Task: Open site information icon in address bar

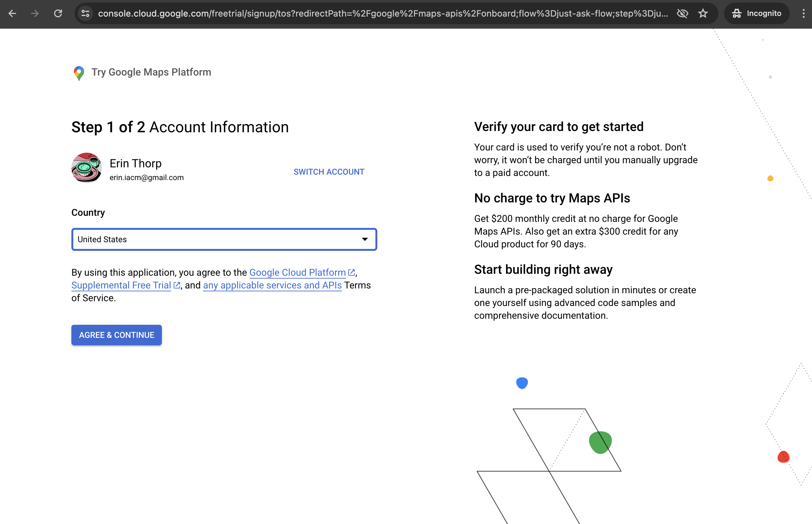Action: pos(85,14)
